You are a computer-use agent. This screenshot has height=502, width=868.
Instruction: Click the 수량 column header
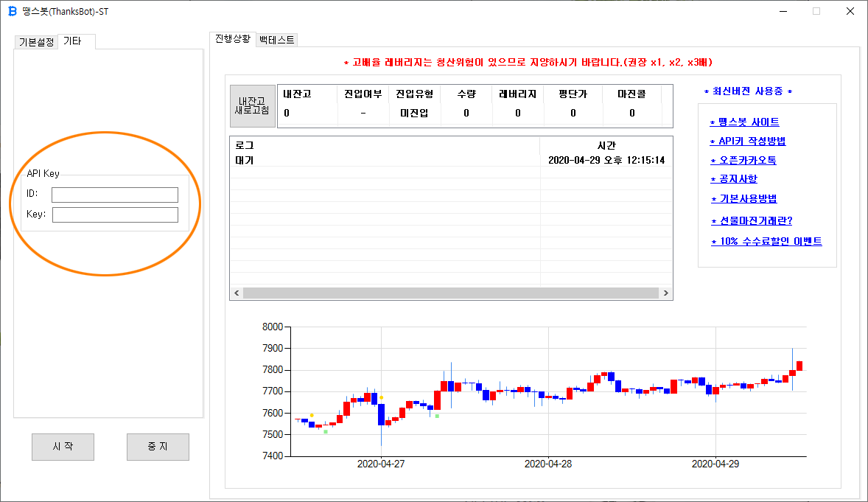pos(466,94)
